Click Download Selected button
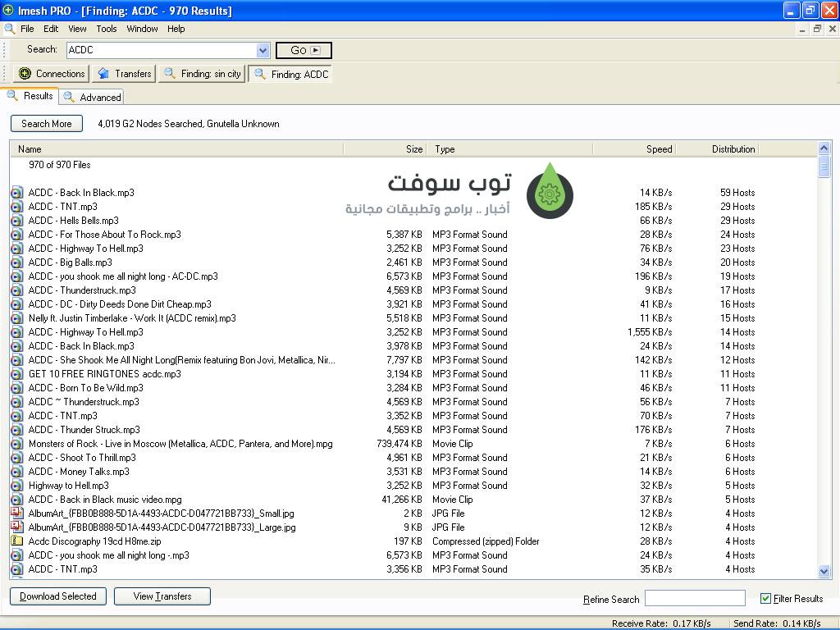 [58, 596]
